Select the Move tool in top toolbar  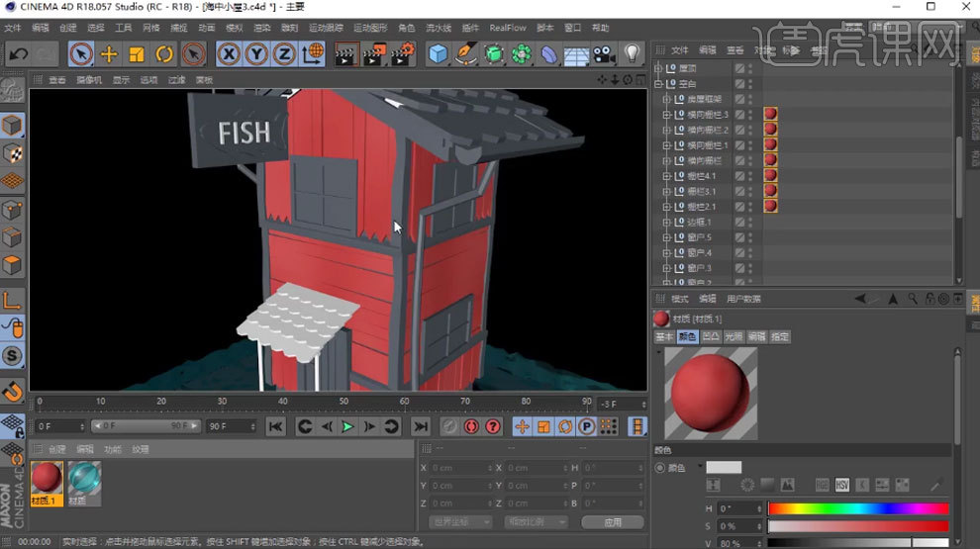[109, 54]
